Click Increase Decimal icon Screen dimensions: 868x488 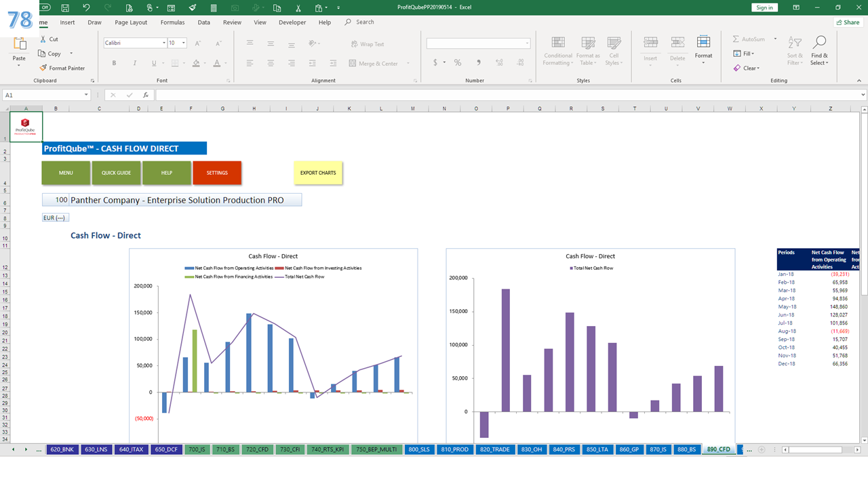point(500,62)
